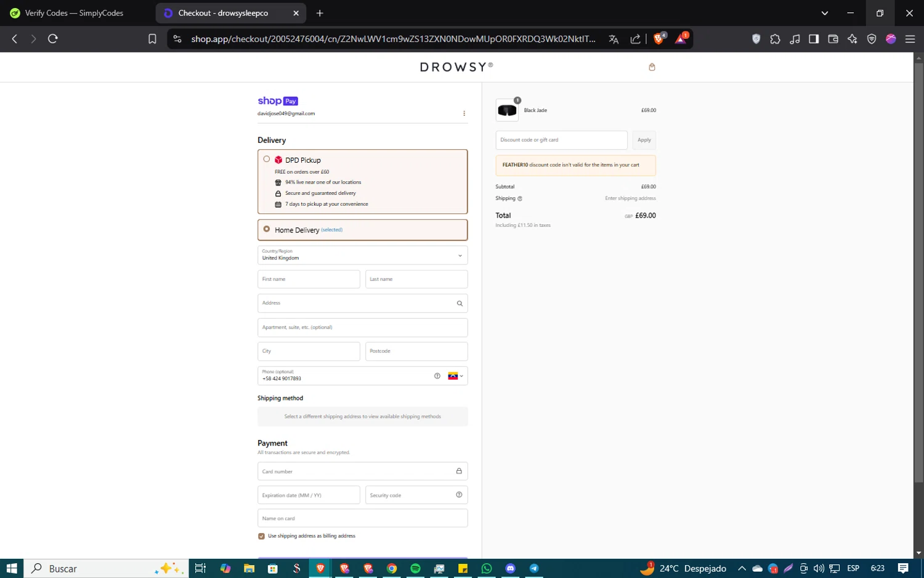Go back to previous page

(15, 39)
